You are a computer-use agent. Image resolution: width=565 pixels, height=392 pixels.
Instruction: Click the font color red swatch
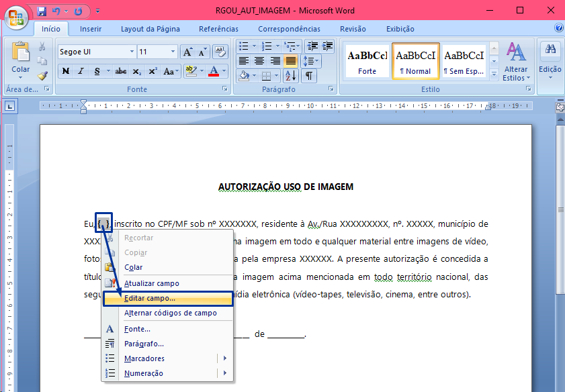[215, 71]
